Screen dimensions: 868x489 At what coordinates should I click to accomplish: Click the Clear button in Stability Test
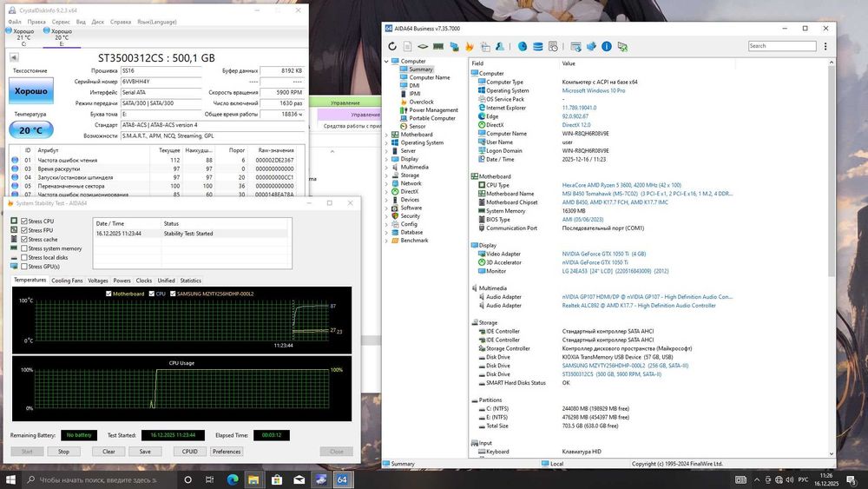click(x=108, y=452)
